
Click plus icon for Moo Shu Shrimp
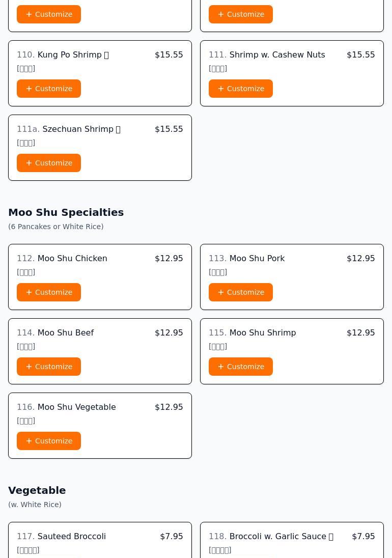(221, 367)
